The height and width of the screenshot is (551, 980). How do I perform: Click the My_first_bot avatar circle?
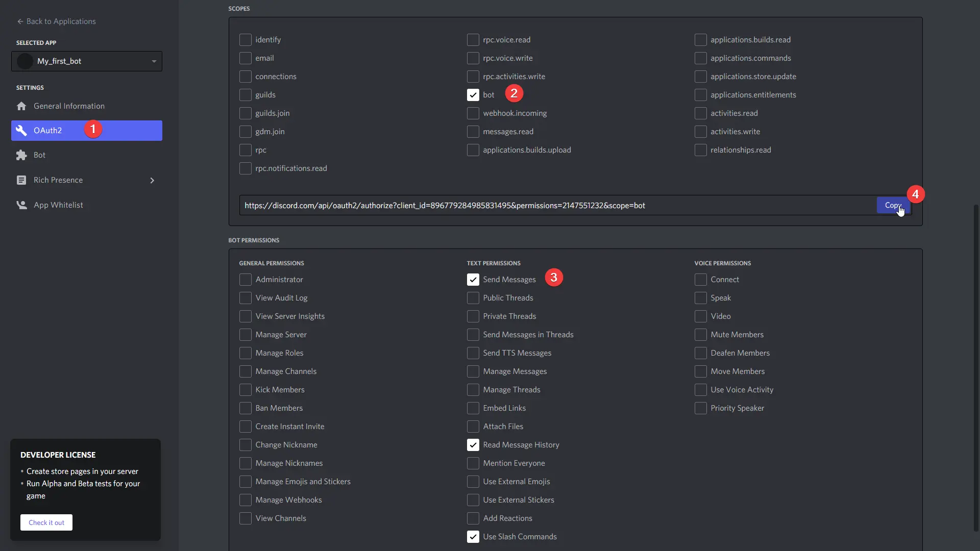coord(24,61)
